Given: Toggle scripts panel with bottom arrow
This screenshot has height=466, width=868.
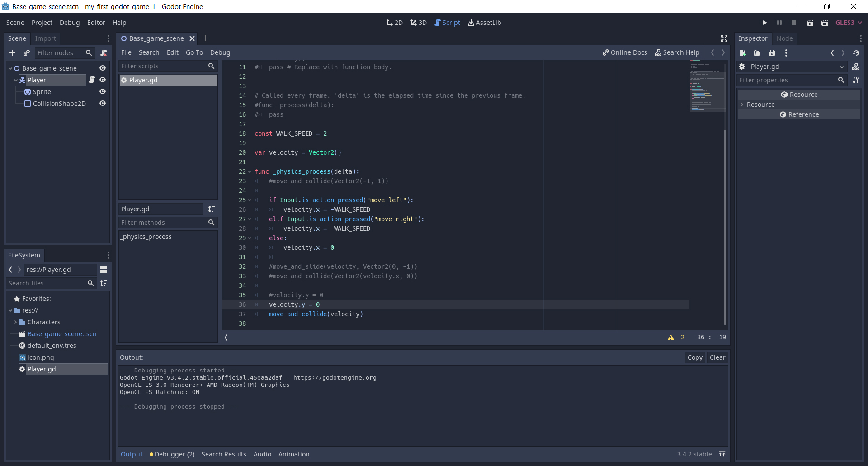Looking at the screenshot, I should 226,338.
